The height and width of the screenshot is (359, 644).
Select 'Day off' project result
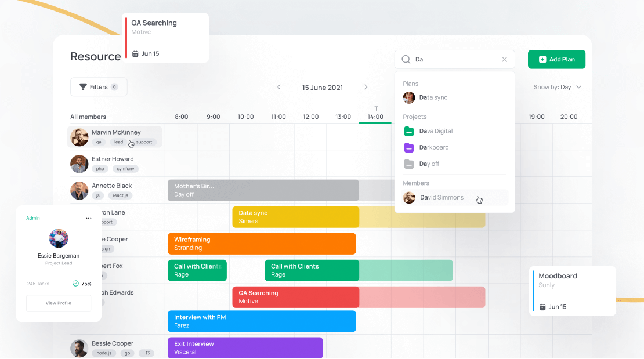pyautogui.click(x=454, y=164)
